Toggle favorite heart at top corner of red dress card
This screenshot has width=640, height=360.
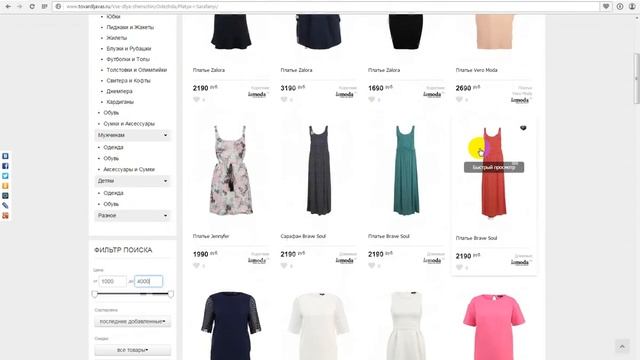[523, 128]
